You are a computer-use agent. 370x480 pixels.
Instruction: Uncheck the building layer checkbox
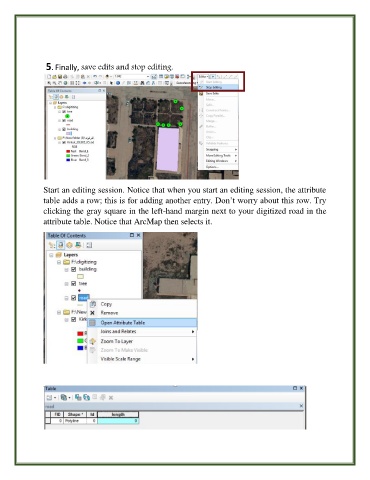pyautogui.click(x=74, y=269)
